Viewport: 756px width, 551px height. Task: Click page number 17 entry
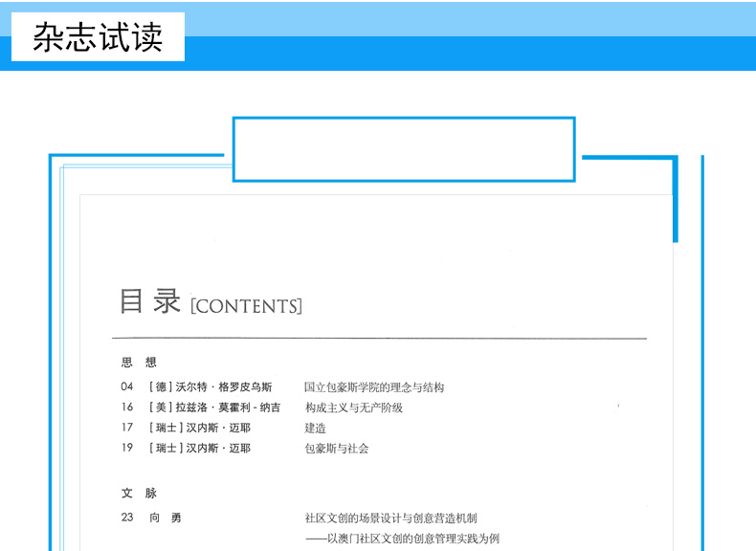127,428
